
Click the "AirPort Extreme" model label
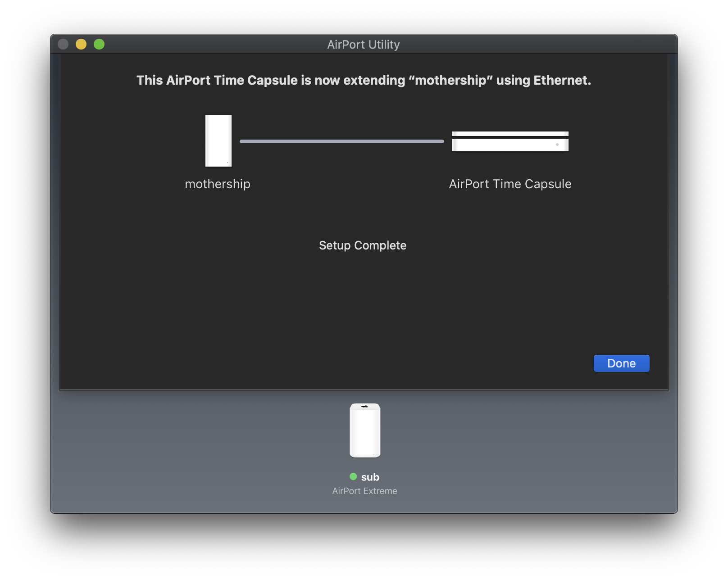(365, 491)
